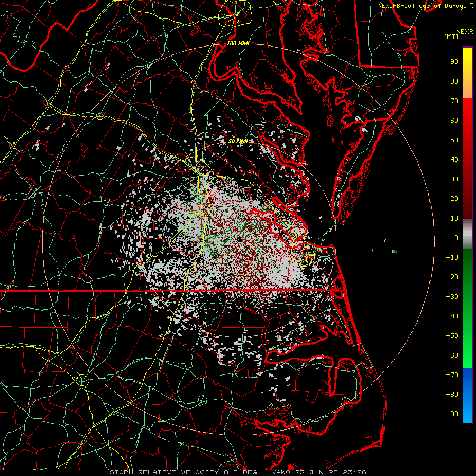The width and height of the screenshot is (476, 476).
Task: Click the 40 value on velocity scale
Action: point(454,160)
